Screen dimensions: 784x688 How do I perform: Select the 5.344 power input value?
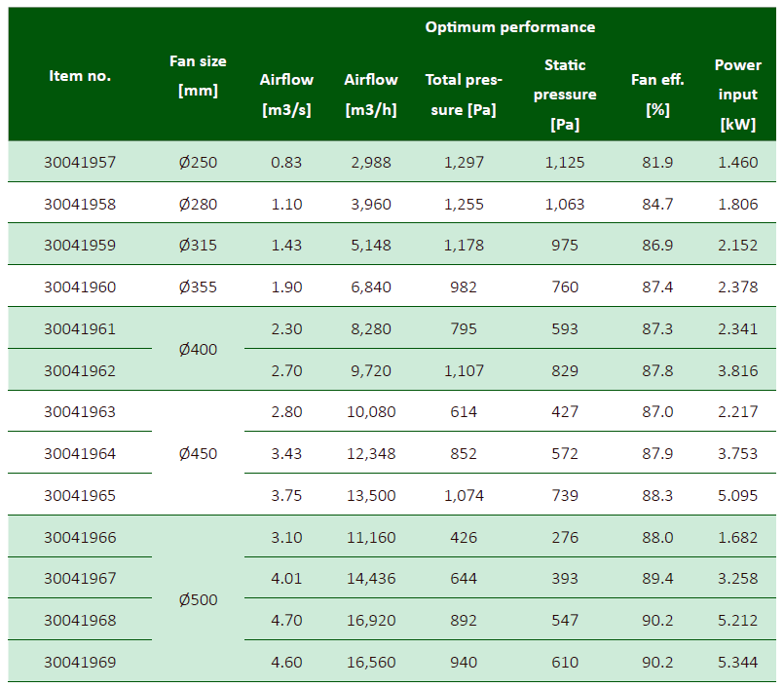point(737,662)
